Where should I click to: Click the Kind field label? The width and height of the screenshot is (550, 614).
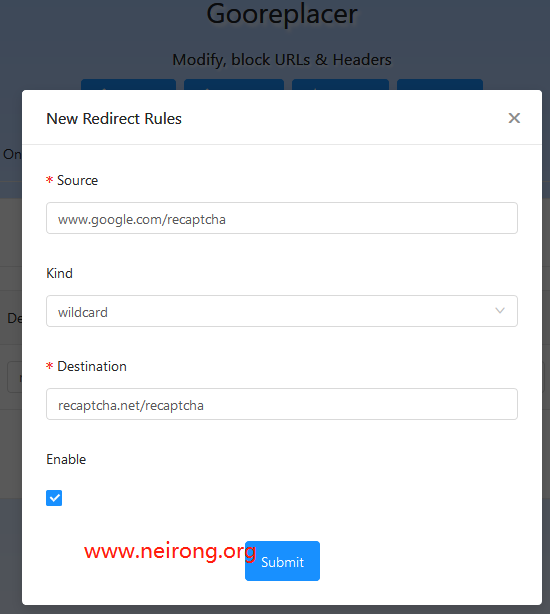coord(60,273)
